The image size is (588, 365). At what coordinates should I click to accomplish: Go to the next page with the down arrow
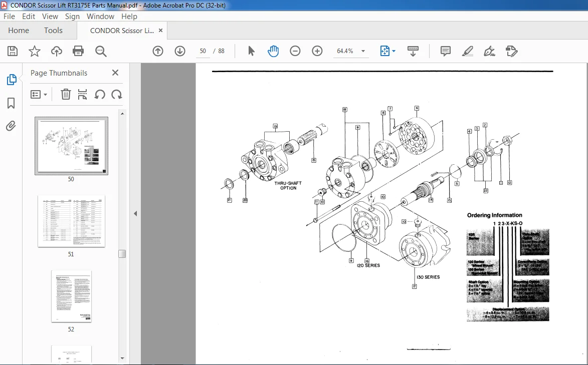coord(180,51)
